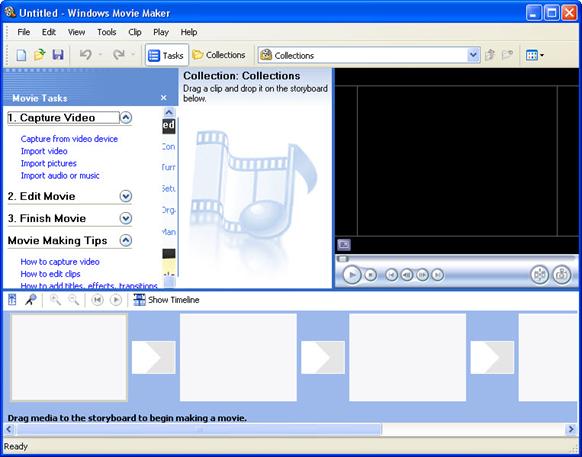Click the storyboard scroll right arrow
The image size is (582, 457).
[571, 430]
